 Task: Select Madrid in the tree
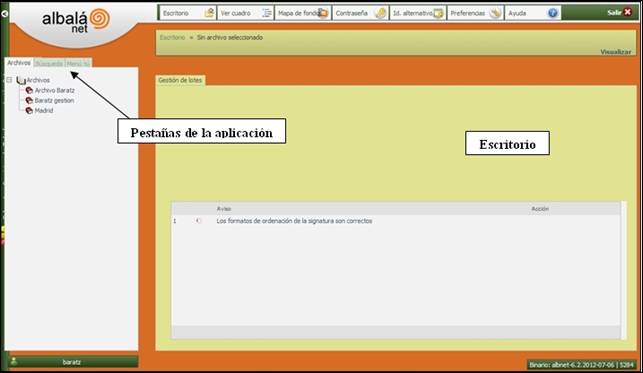coord(44,111)
